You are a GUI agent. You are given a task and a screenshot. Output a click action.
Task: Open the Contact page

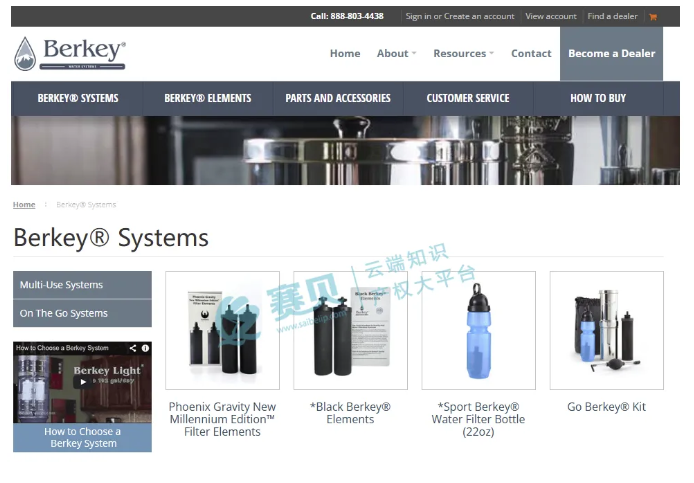tap(531, 54)
